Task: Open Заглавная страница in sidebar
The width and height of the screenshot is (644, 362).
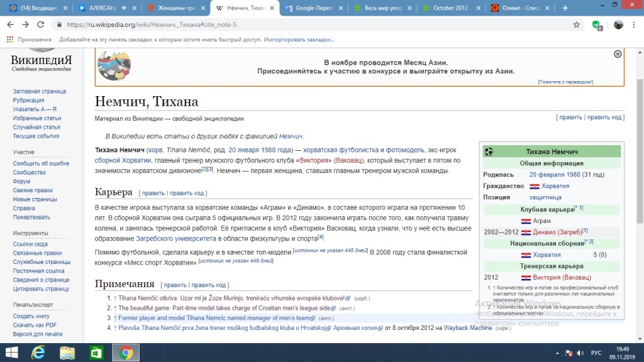Action: coord(40,91)
